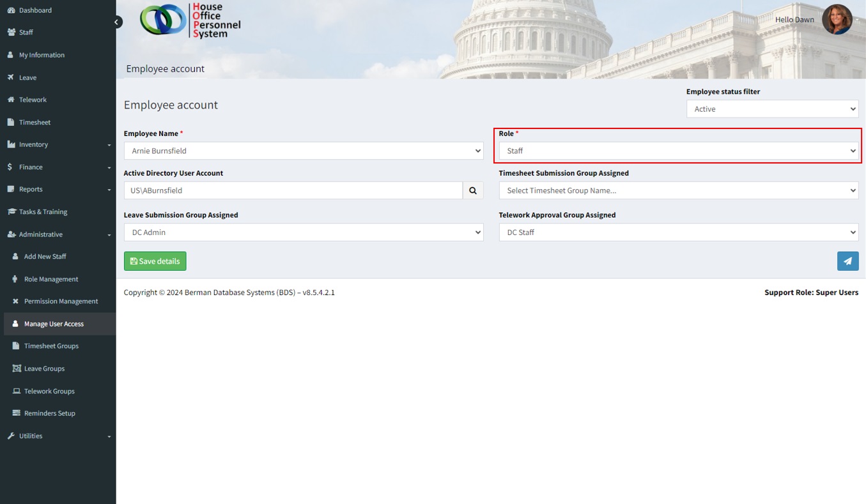Open Permission Management in Administrative menu
866x504 pixels.
coord(61,302)
